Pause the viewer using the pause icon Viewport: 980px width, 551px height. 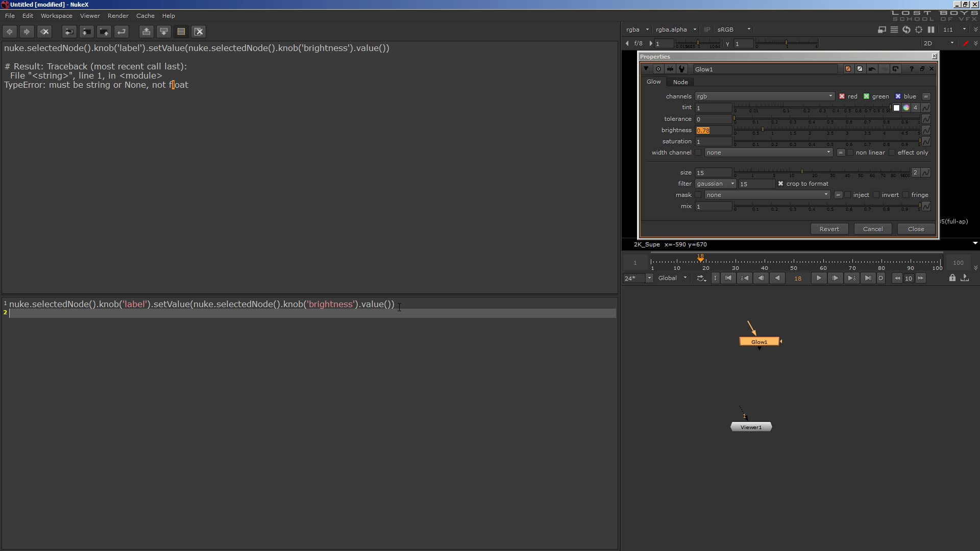pyautogui.click(x=932, y=30)
